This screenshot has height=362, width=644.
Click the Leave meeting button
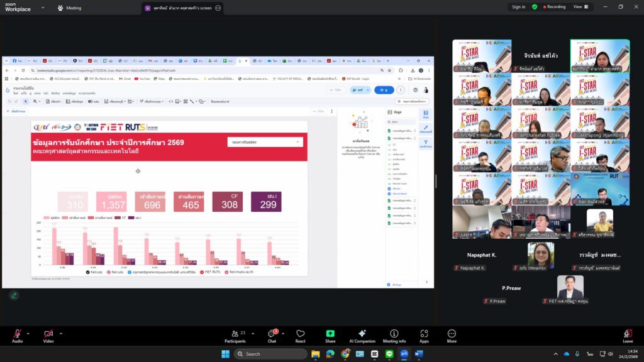coord(627,334)
